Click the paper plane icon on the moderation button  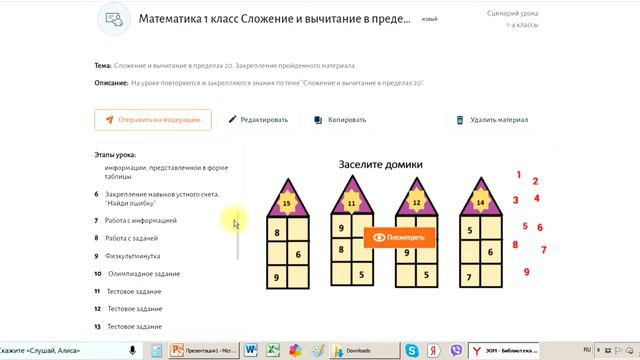click(x=109, y=120)
